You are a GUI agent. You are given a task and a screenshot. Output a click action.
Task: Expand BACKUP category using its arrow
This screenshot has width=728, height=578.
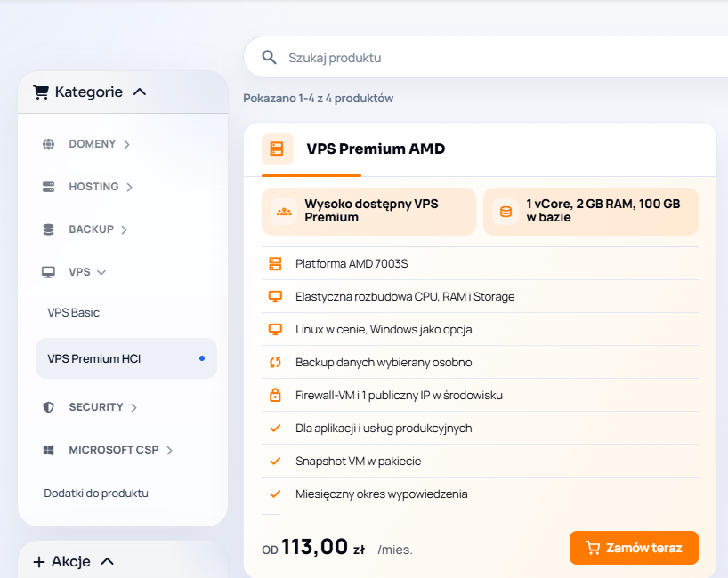124,230
